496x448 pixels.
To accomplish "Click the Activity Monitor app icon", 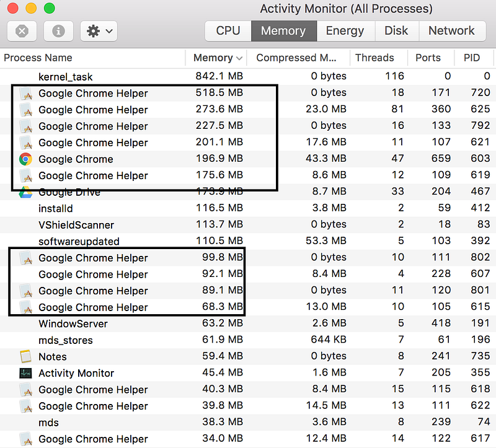I will pos(25,373).
